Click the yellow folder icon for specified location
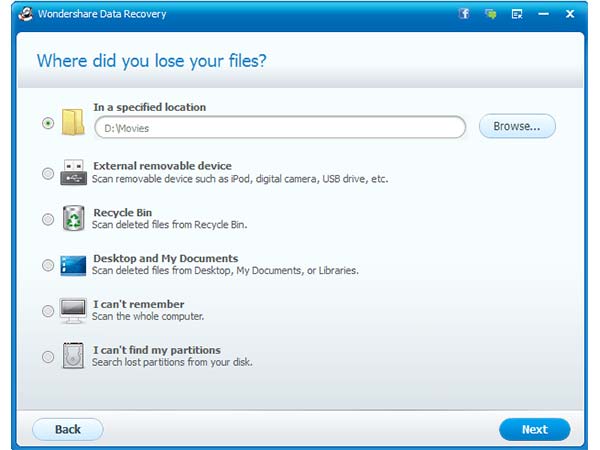 click(73, 122)
